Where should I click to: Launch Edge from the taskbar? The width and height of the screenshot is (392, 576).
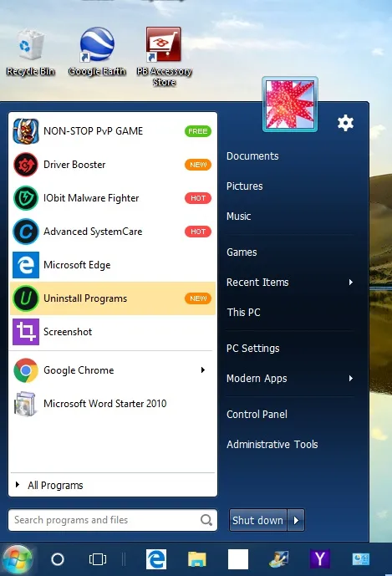pos(156,559)
